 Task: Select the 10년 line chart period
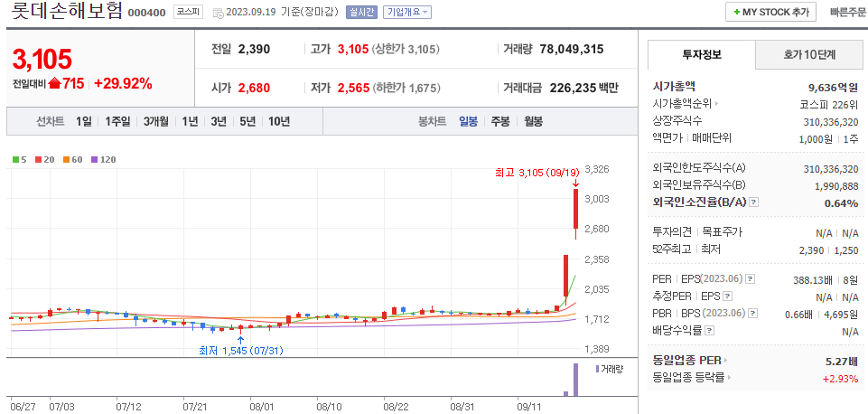[279, 121]
